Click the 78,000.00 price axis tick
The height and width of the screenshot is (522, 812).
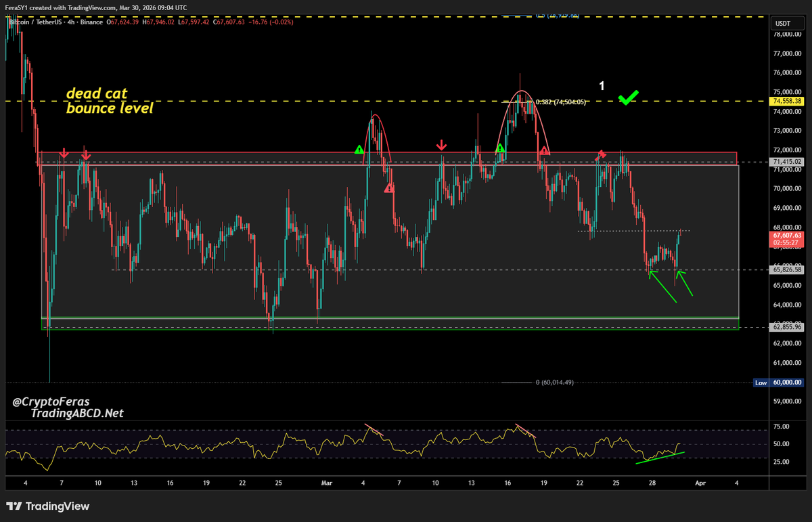[788, 33]
